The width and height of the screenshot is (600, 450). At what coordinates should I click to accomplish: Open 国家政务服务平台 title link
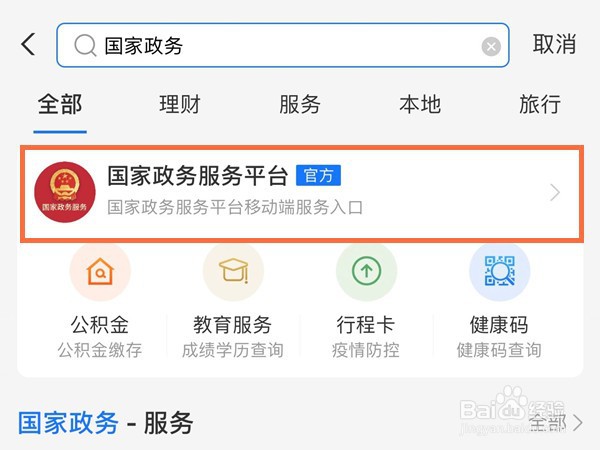(197, 176)
